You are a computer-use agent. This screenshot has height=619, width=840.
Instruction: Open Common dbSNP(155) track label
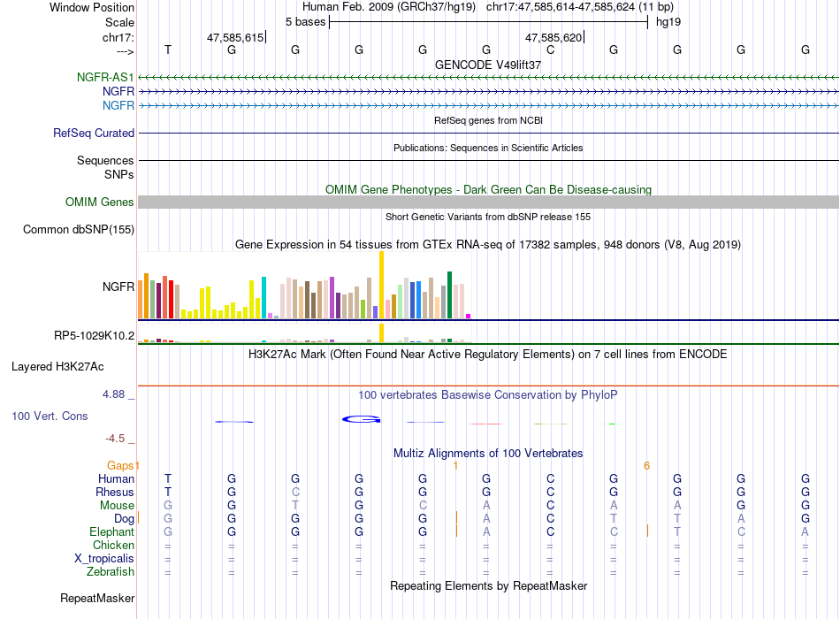tap(79, 229)
